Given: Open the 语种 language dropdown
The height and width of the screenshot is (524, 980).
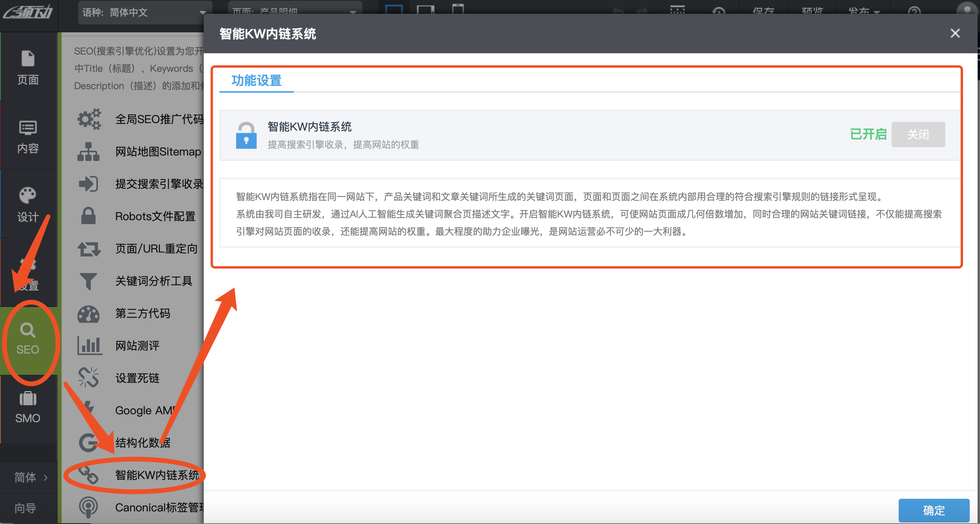Looking at the screenshot, I should pos(144,12).
